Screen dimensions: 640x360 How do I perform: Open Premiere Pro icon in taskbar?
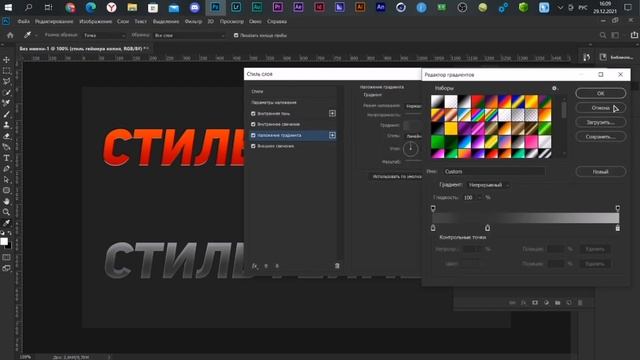click(278, 7)
